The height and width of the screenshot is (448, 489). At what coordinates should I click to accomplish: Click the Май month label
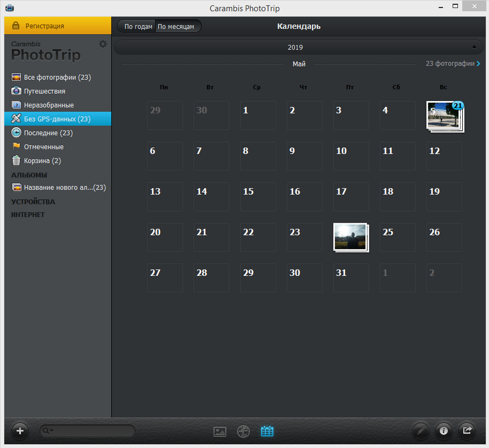coord(299,64)
